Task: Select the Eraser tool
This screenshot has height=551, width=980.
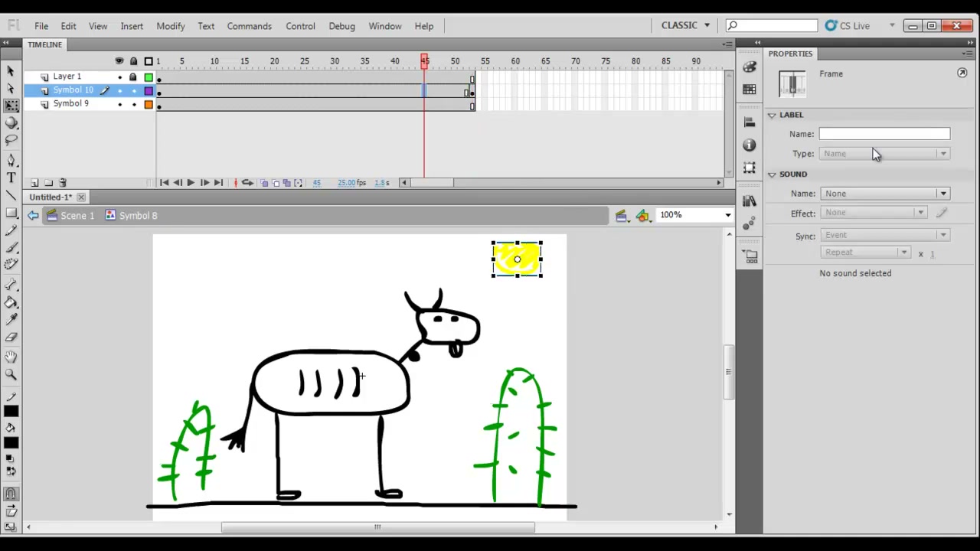Action: [x=11, y=337]
